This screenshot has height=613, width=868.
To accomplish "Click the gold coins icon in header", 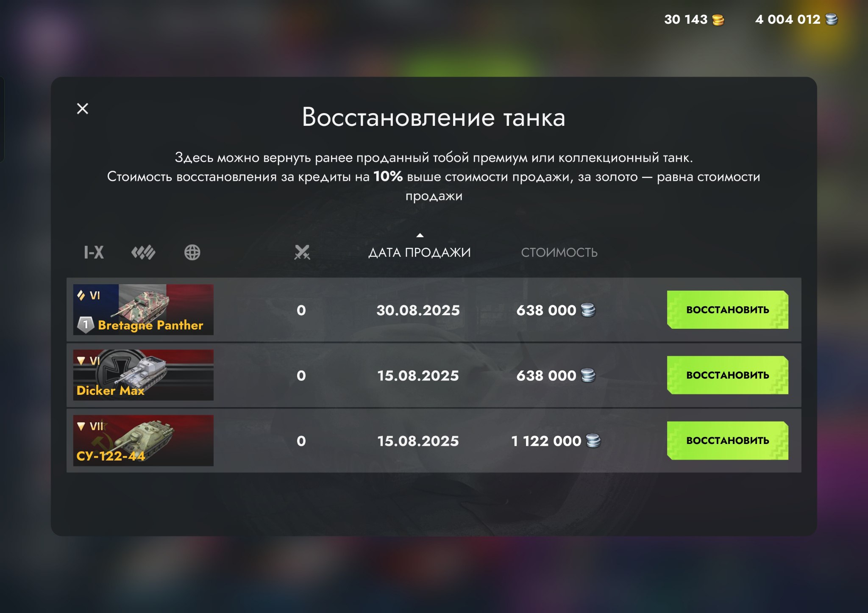I will pyautogui.click(x=718, y=20).
